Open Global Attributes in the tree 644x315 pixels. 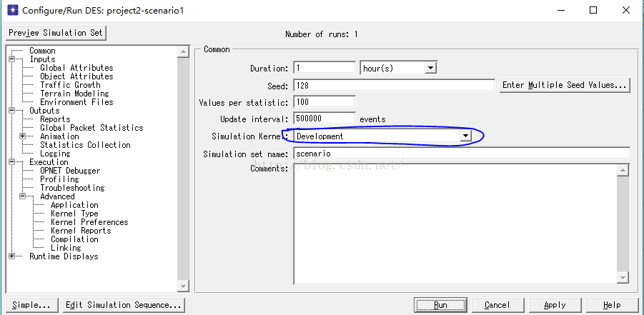pos(76,68)
